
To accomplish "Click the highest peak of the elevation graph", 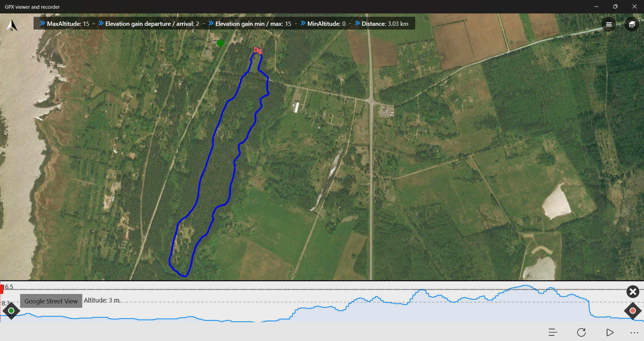I will 525,286.
